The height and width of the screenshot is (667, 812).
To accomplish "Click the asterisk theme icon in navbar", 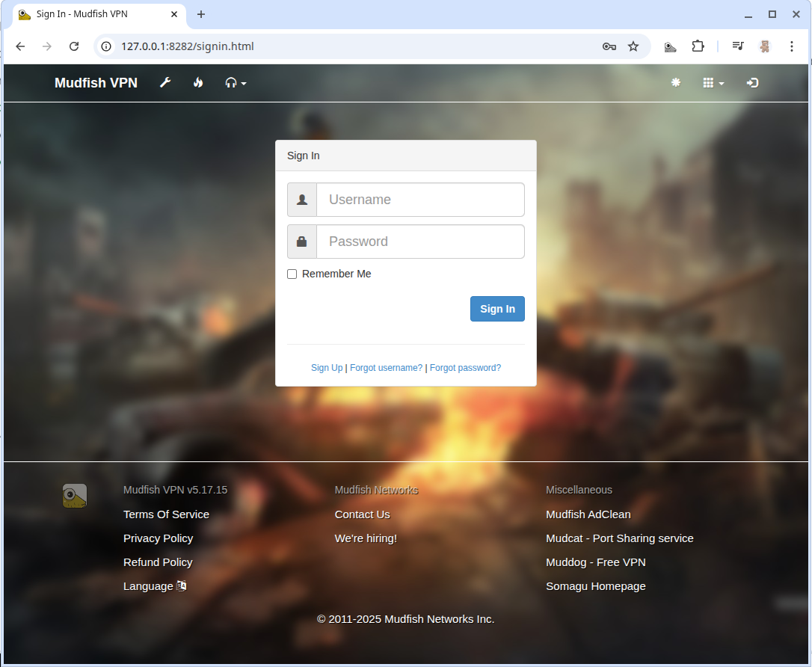I will (x=676, y=82).
